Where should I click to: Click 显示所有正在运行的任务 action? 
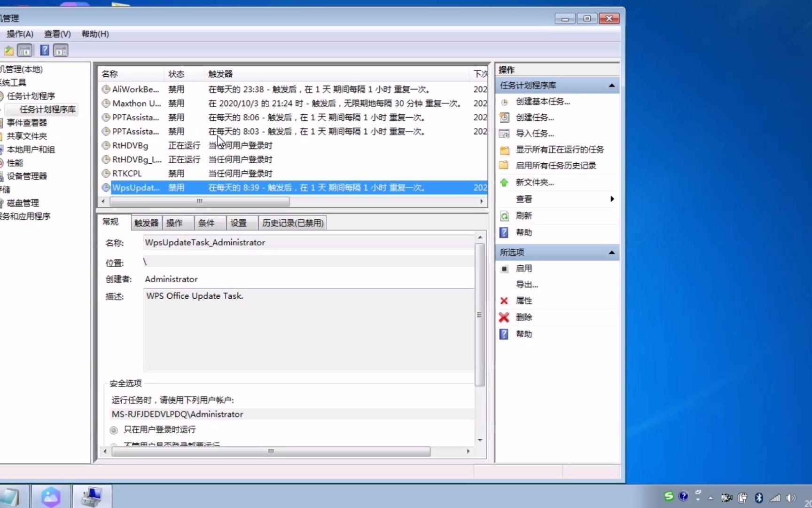560,150
